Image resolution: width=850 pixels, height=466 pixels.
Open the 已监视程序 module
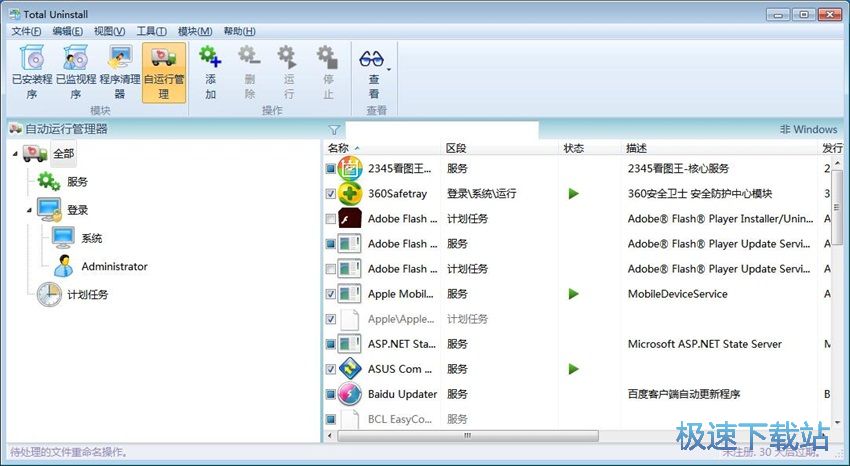[76, 73]
